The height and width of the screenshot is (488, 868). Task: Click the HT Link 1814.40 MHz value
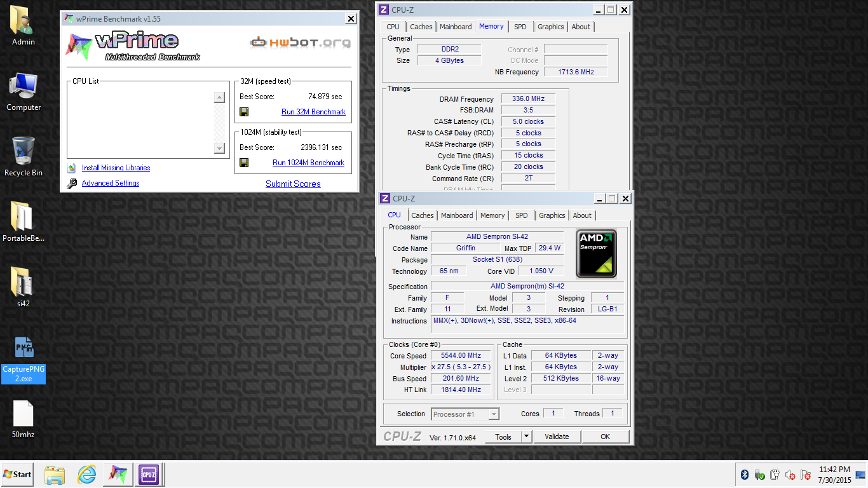(x=461, y=390)
